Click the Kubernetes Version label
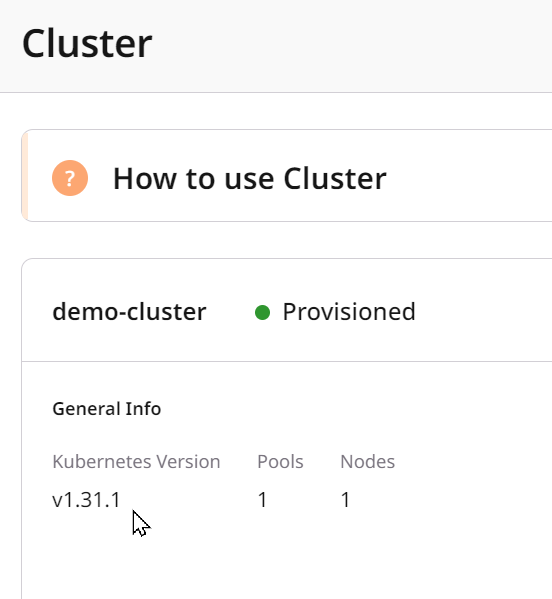Screen dimensions: 552x599 click(x=136, y=461)
